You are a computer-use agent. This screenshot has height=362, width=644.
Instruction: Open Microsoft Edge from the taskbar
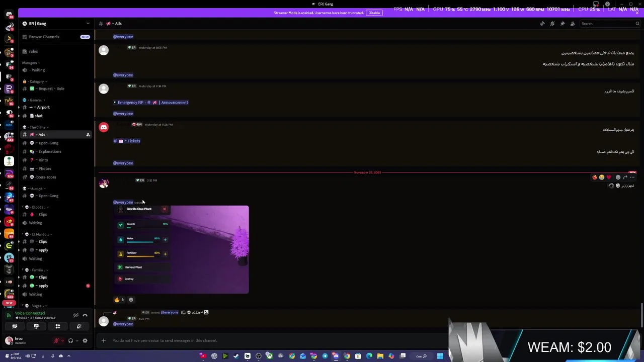369,356
